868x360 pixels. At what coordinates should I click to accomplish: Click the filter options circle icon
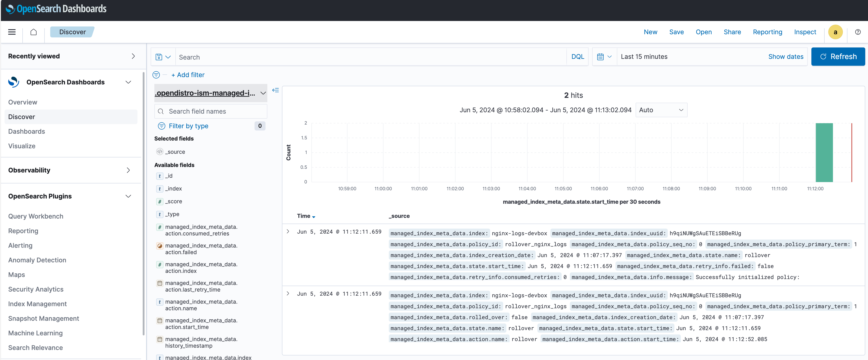tap(156, 75)
